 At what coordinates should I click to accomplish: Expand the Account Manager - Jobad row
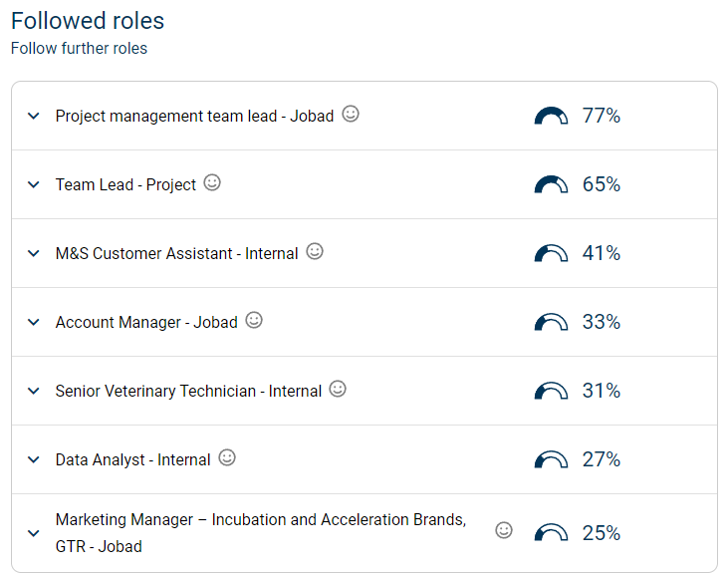click(34, 323)
